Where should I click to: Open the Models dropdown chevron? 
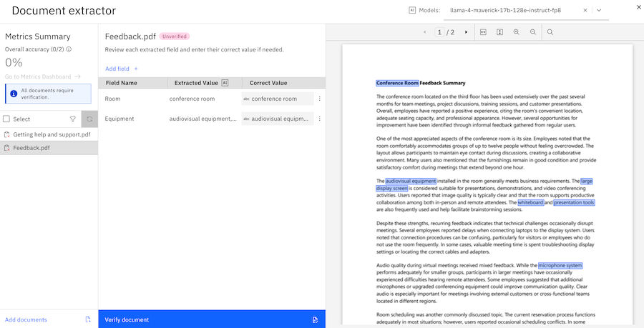(x=599, y=10)
